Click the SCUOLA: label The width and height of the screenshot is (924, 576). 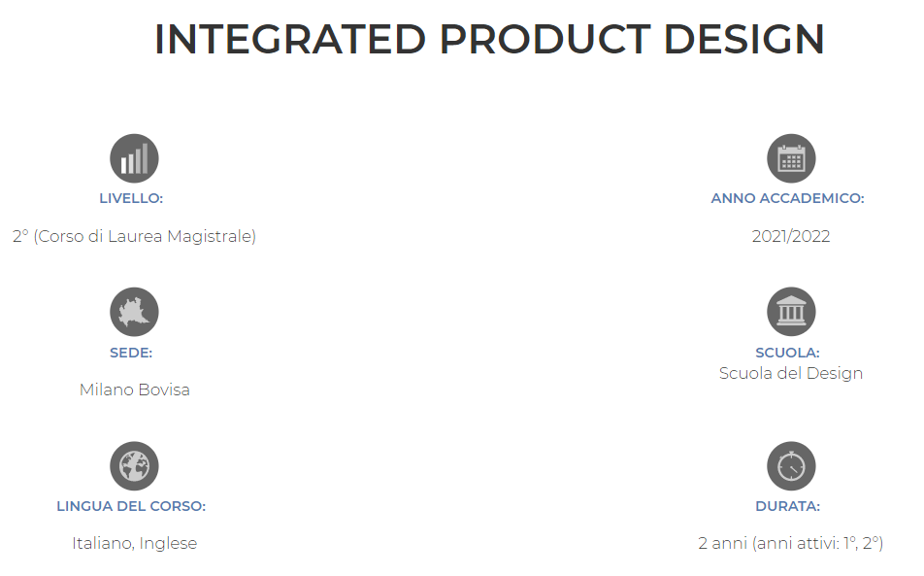click(787, 353)
